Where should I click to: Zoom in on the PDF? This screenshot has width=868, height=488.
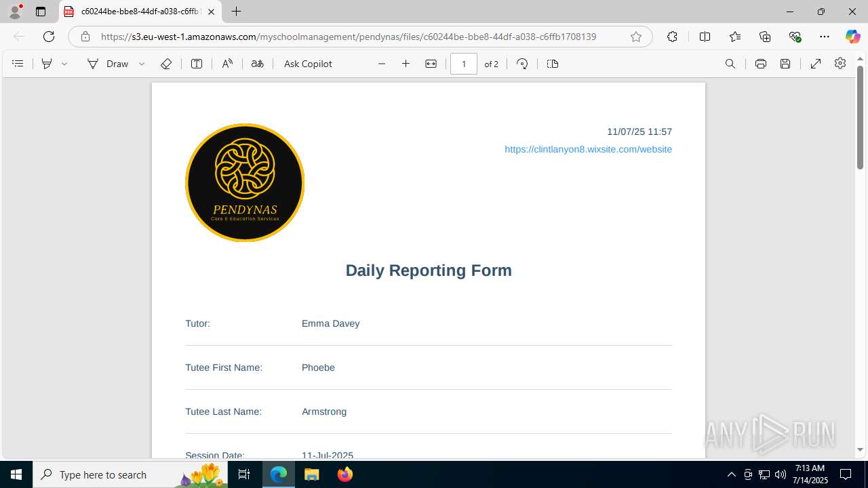(406, 64)
